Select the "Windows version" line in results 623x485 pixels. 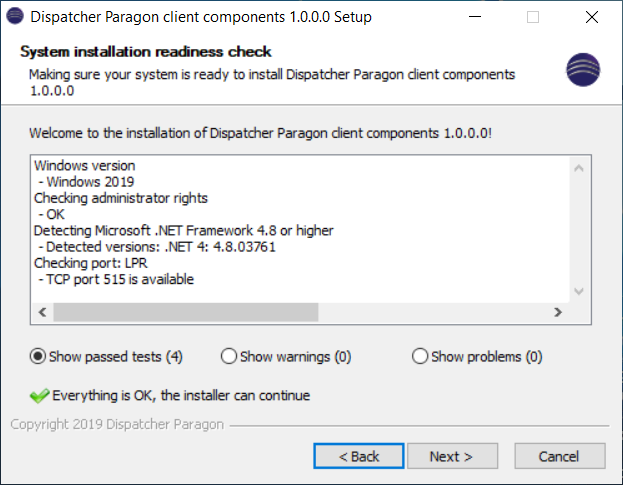[85, 166]
